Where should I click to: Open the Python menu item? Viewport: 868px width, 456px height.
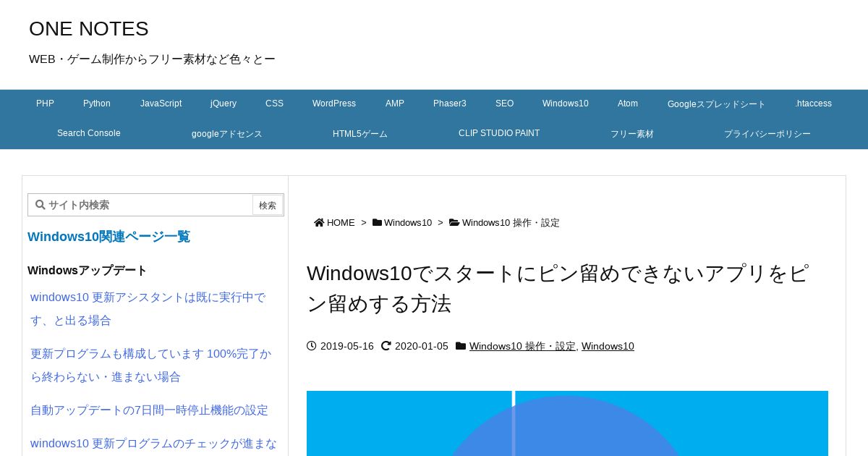coord(97,104)
